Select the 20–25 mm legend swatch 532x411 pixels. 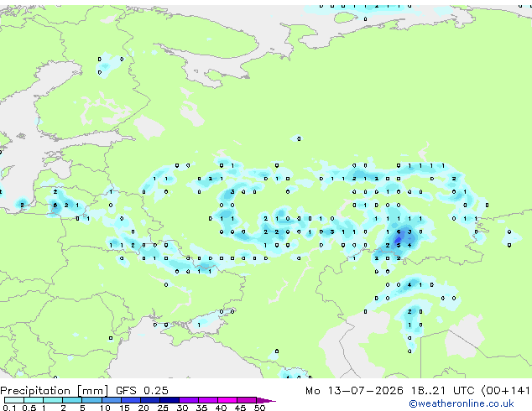(150, 400)
